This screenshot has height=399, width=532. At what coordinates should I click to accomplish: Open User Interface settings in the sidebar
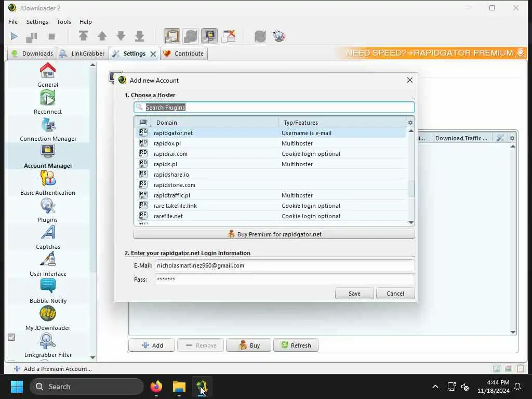(x=48, y=264)
